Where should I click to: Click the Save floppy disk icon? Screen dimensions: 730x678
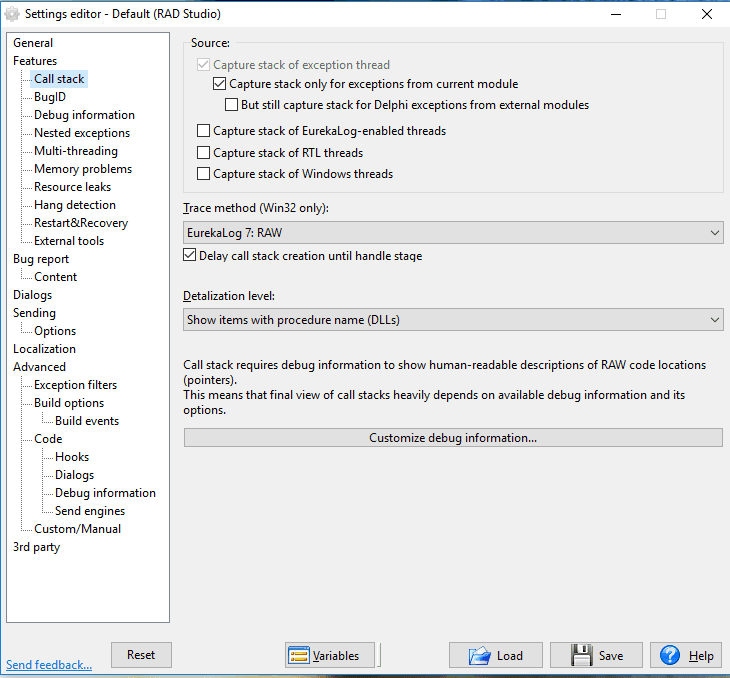tap(581, 656)
